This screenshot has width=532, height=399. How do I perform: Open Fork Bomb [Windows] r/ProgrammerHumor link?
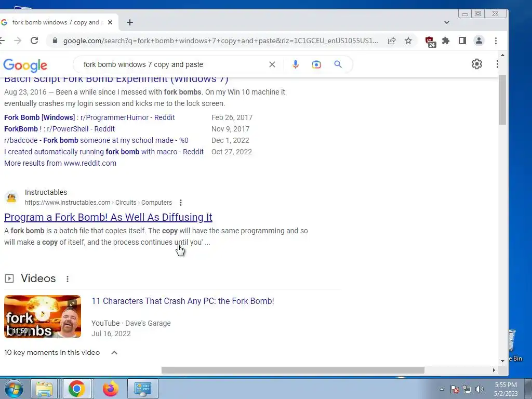[x=89, y=117]
